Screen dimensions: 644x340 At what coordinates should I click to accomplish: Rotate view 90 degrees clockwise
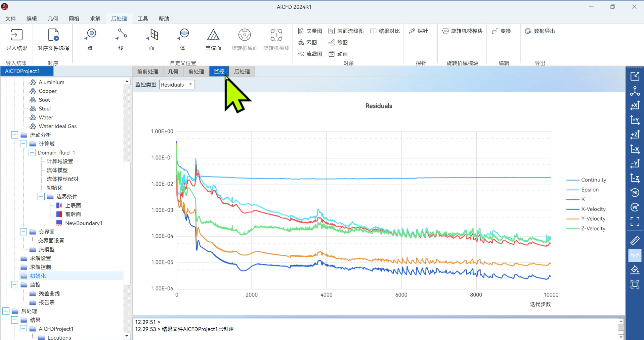pos(635,207)
